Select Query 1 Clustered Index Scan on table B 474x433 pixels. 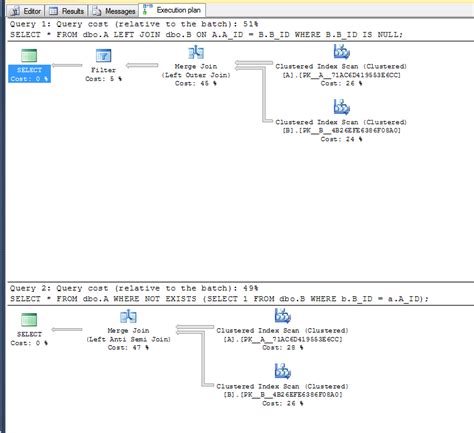point(342,107)
